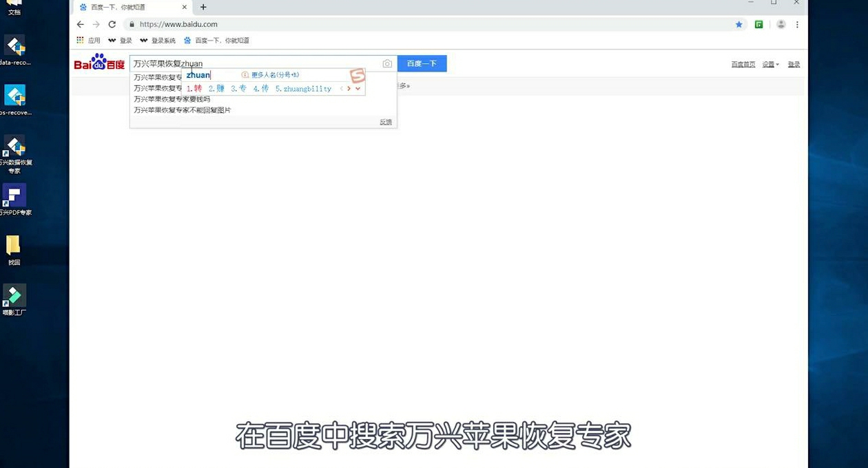Close the Baidu tab
The image size is (868, 468).
pos(185,7)
